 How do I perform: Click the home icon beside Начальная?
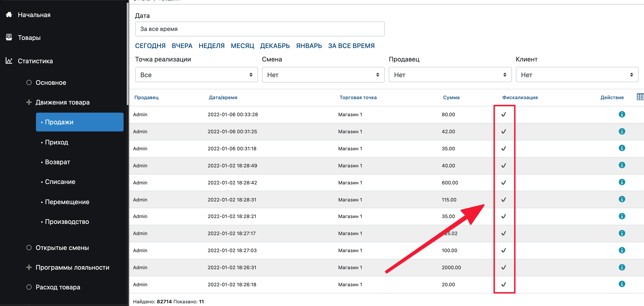point(9,15)
